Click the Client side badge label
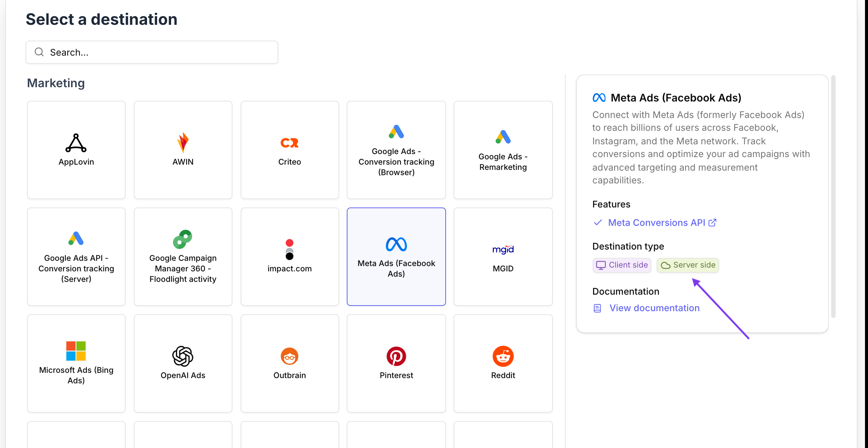Viewport: 868px width, 448px height. point(628,265)
